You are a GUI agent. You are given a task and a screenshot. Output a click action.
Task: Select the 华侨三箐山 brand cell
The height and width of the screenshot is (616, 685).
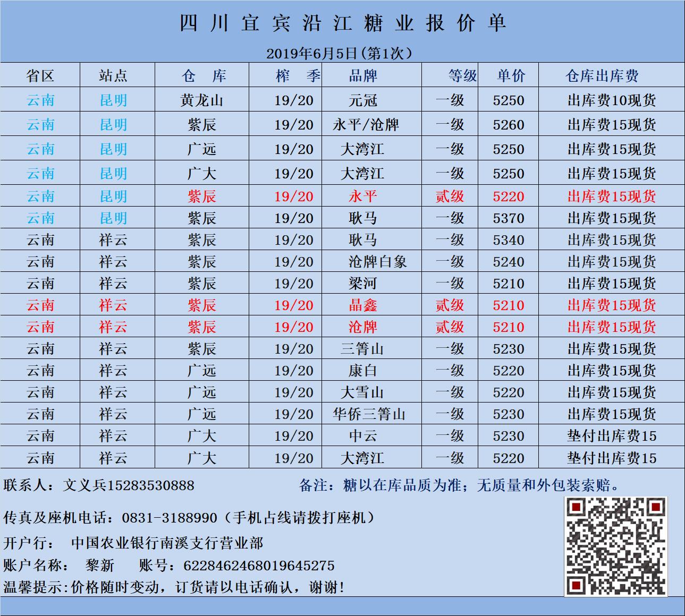pos(369,414)
